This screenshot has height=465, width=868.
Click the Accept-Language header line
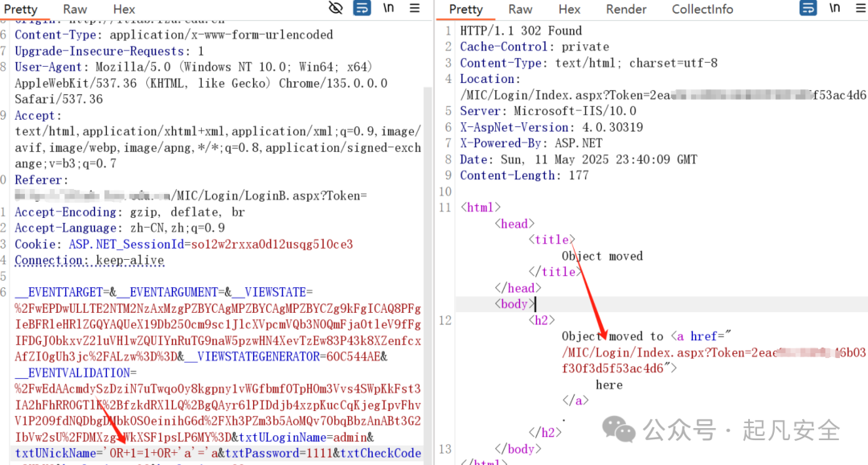click(x=120, y=228)
